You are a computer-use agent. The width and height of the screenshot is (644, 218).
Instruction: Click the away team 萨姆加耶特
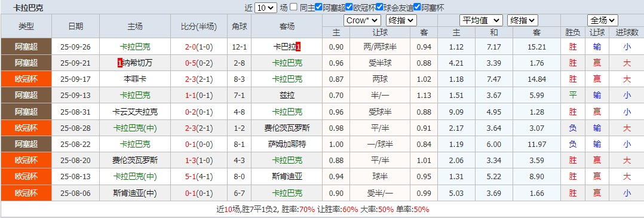coord(287,144)
